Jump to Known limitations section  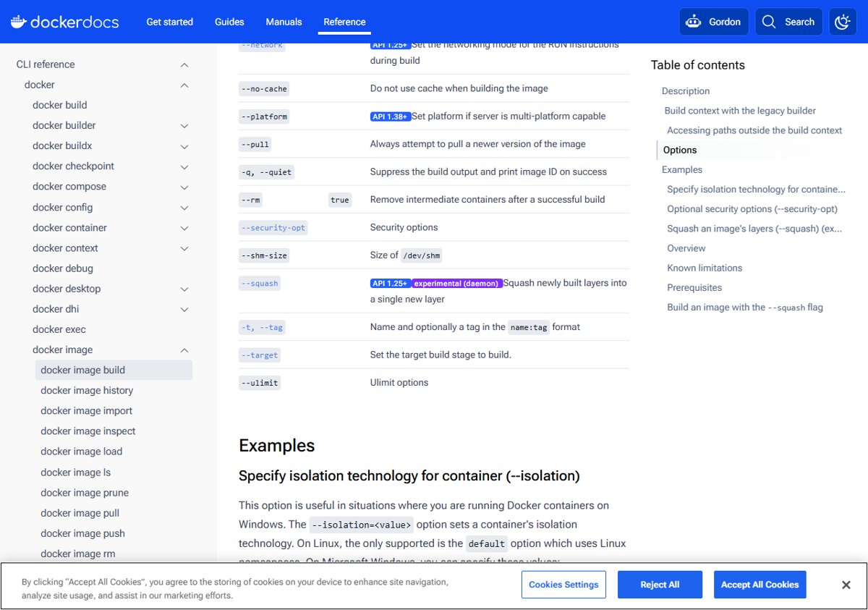point(705,268)
